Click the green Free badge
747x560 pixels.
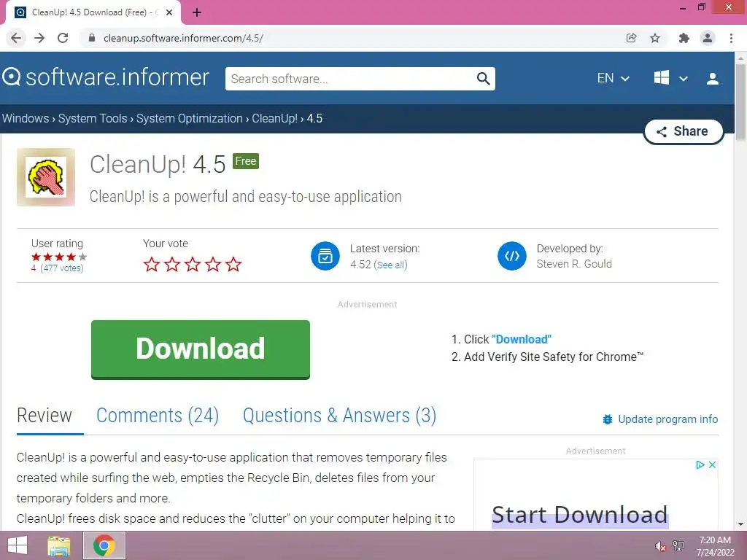tap(246, 161)
